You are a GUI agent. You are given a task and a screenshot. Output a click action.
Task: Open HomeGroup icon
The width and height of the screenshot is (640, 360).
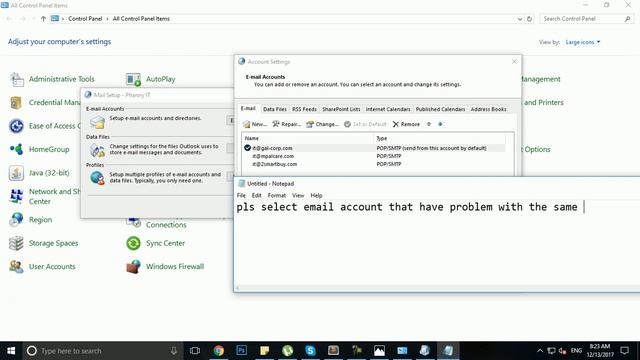pos(16,149)
